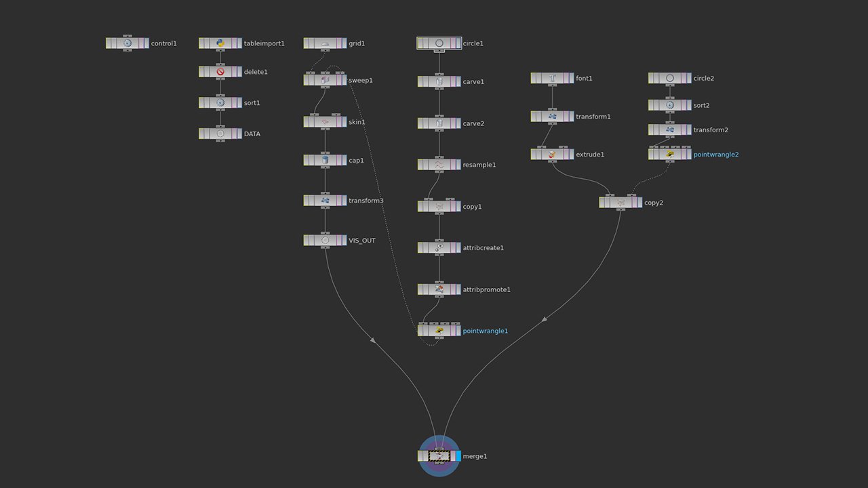Select the tableimport1 Python node icon

(220, 43)
